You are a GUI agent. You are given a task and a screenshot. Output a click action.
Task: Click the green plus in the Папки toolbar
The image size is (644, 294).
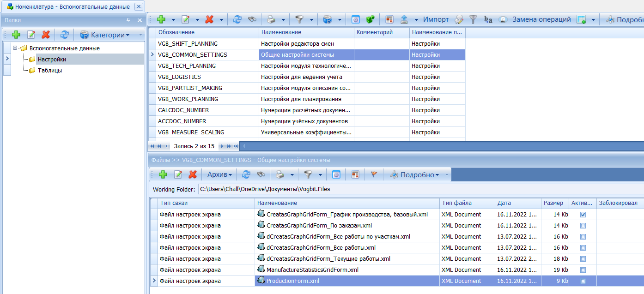pyautogui.click(x=16, y=35)
